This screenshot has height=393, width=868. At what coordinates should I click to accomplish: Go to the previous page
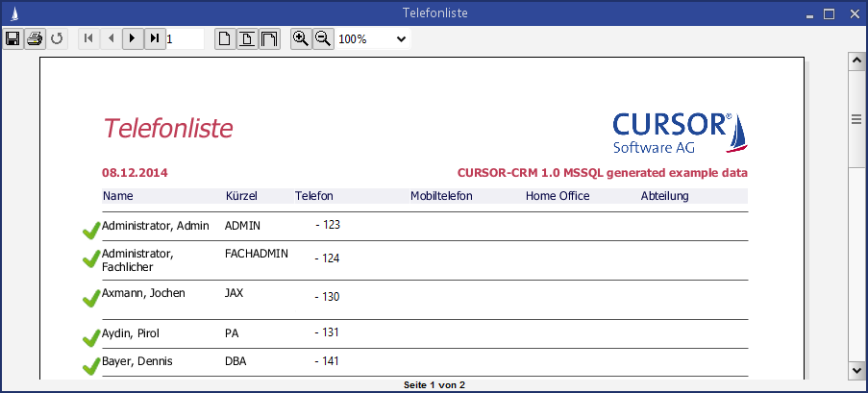111,38
